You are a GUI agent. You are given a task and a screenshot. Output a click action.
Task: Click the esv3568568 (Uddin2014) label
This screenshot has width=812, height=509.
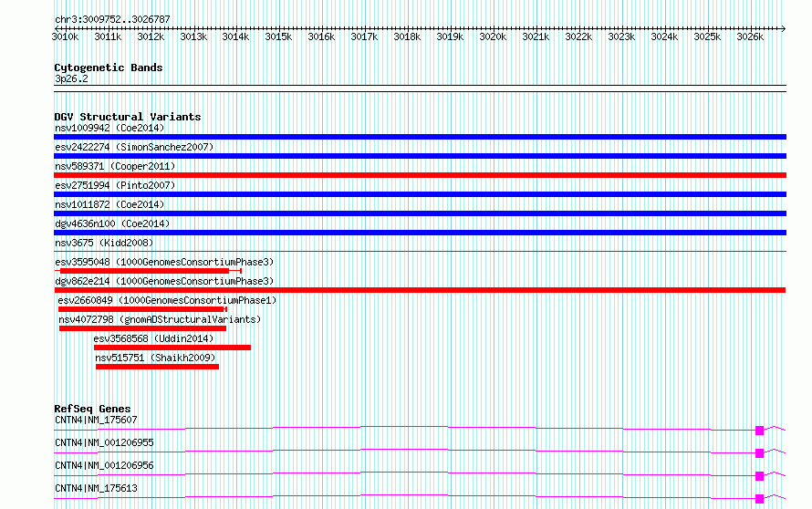[x=153, y=338]
